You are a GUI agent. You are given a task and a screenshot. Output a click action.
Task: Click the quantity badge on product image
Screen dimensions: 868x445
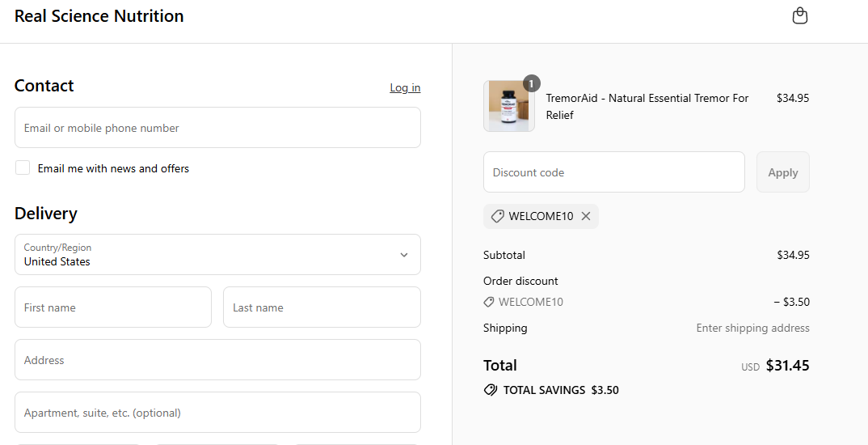(532, 83)
